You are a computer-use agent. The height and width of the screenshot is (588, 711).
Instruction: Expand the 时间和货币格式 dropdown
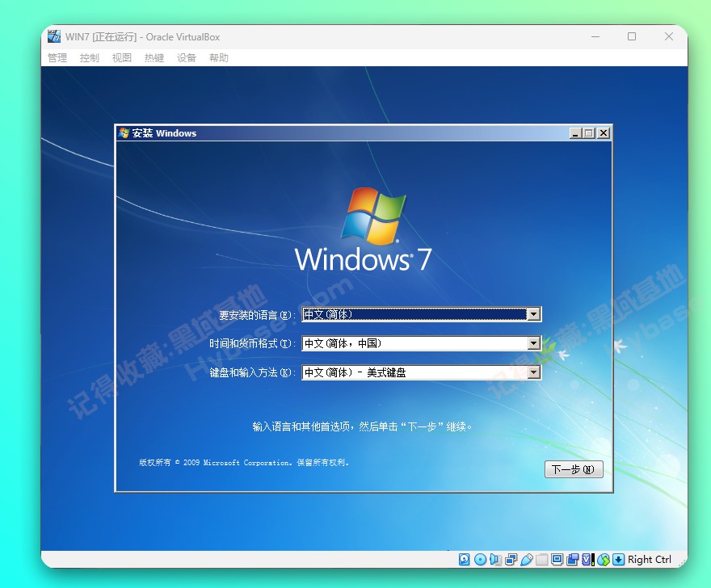[532, 343]
